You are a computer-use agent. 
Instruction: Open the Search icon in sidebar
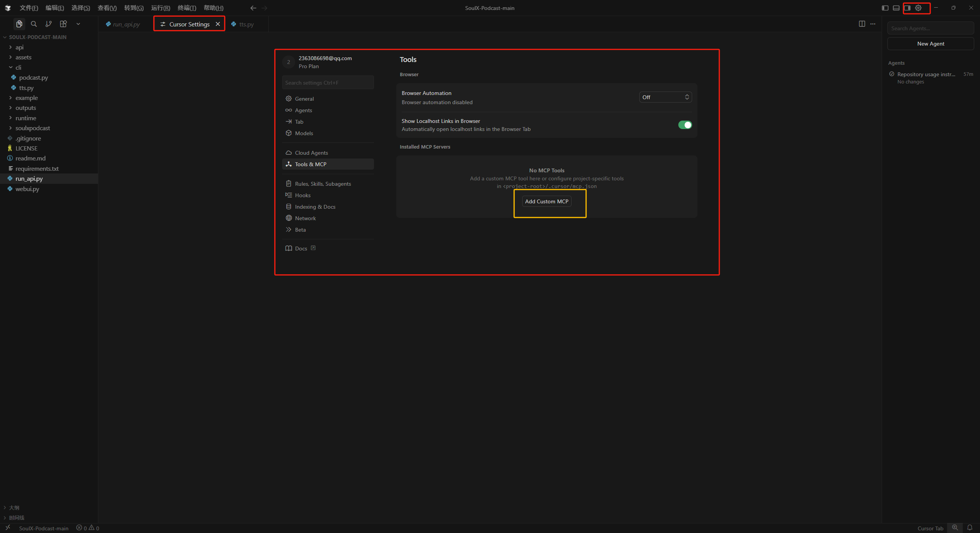pyautogui.click(x=34, y=24)
